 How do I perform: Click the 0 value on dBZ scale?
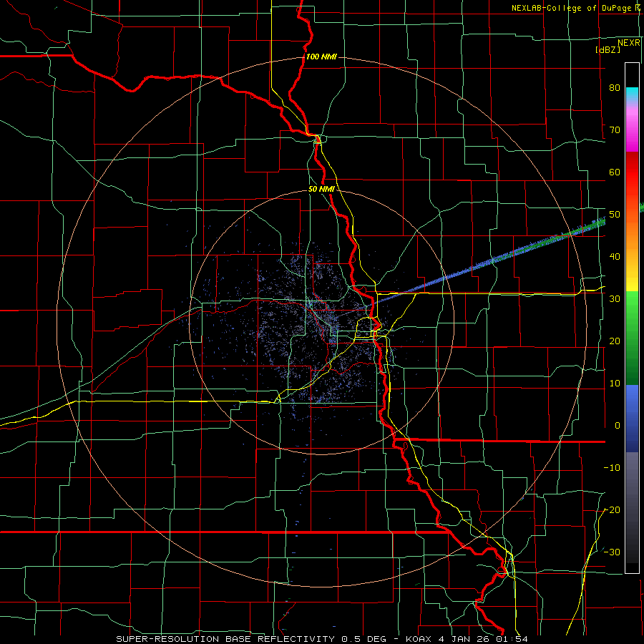[x=617, y=426]
